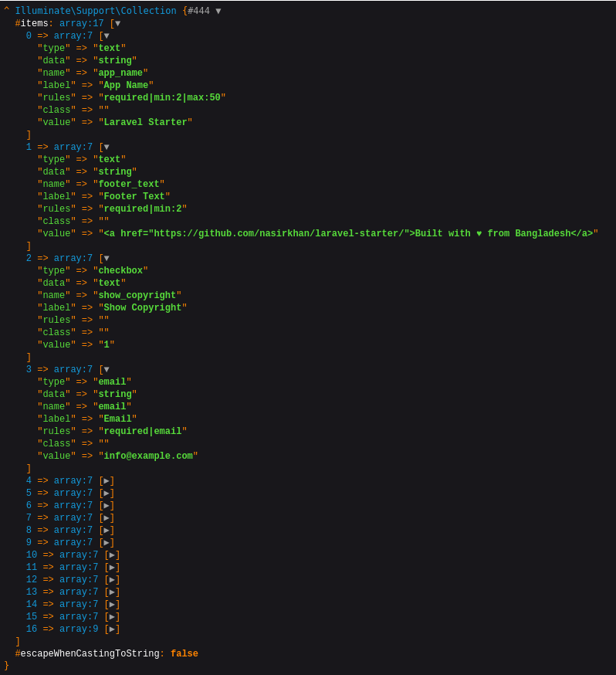
Task: Expand array item 10
Action: coord(112,555)
